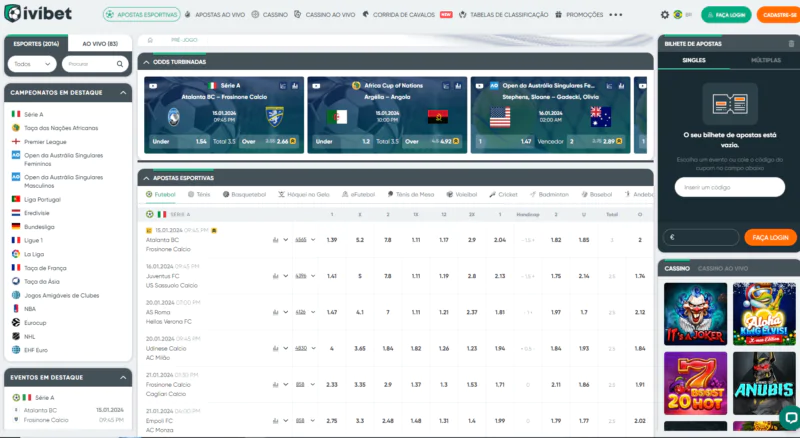Collapse the Apostas Esportivas section
This screenshot has height=438, width=800.
pyautogui.click(x=146, y=178)
